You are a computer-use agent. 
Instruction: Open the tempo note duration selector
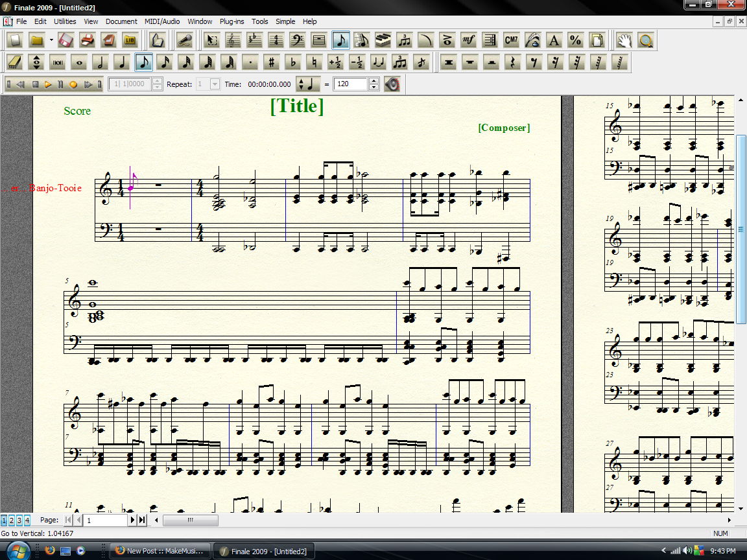(x=307, y=84)
